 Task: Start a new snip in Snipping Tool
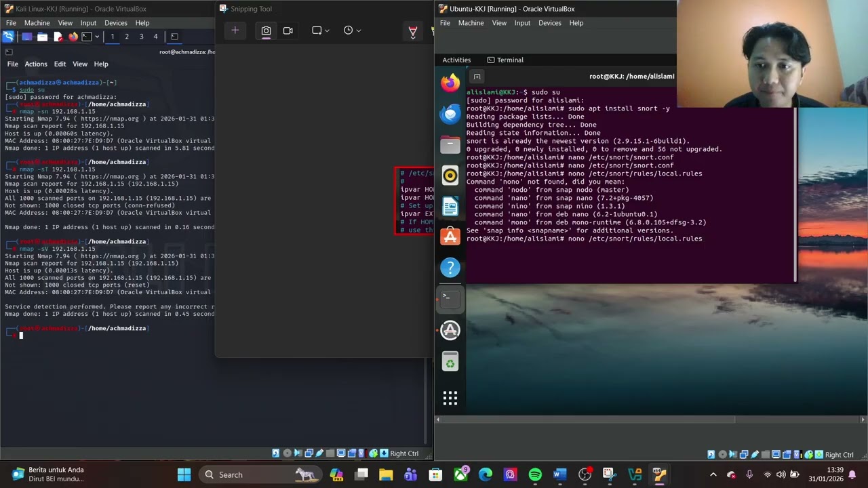[x=235, y=30]
